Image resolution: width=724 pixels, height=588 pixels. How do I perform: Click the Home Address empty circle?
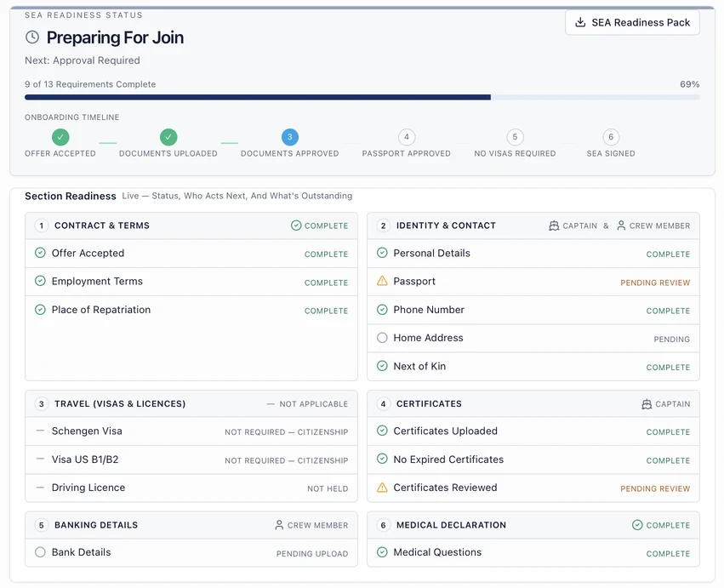coord(382,338)
